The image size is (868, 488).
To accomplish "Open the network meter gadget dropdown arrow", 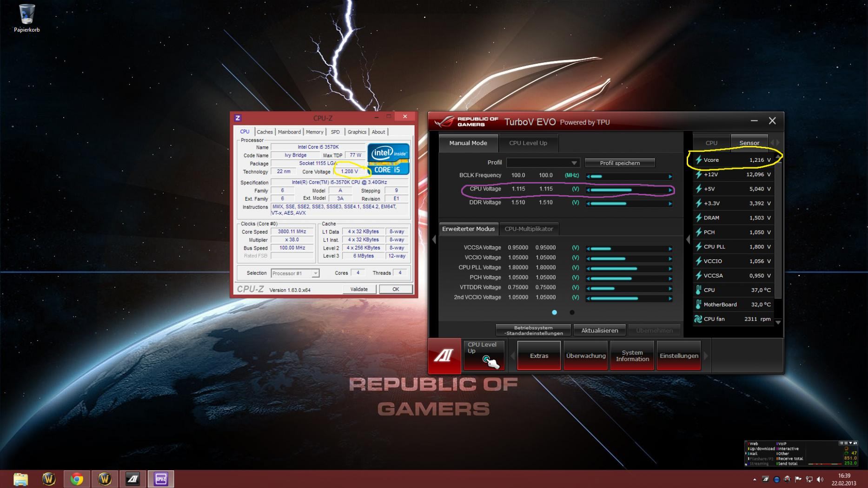I will pyautogui.click(x=850, y=443).
